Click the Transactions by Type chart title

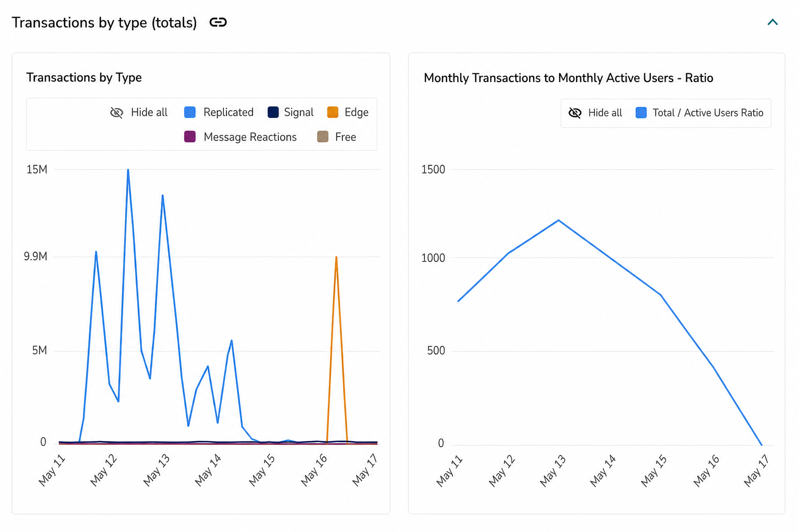[84, 77]
